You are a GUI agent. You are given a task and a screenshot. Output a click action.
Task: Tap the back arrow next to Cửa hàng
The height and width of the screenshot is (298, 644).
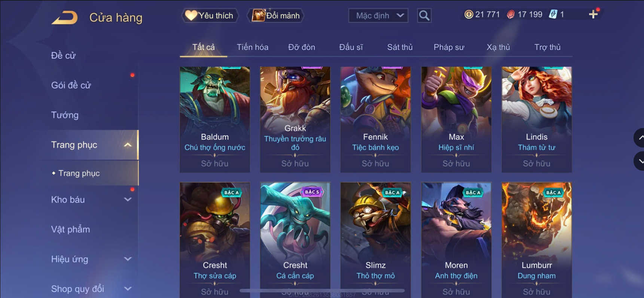64,17
